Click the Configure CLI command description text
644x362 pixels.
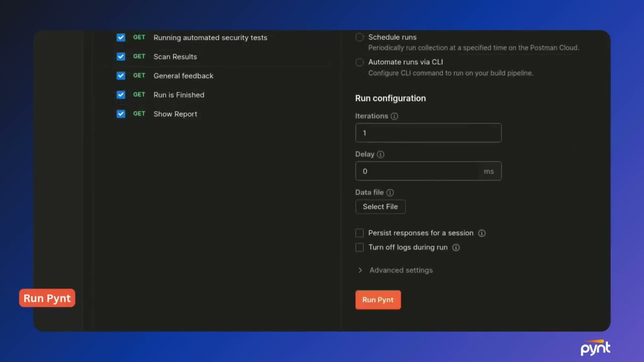click(x=451, y=73)
